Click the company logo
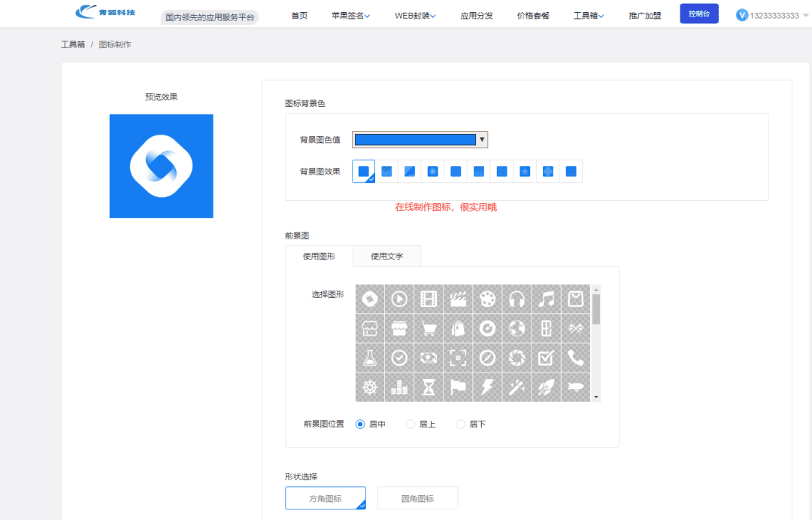Image resolution: width=812 pixels, height=520 pixels. tap(105, 12)
